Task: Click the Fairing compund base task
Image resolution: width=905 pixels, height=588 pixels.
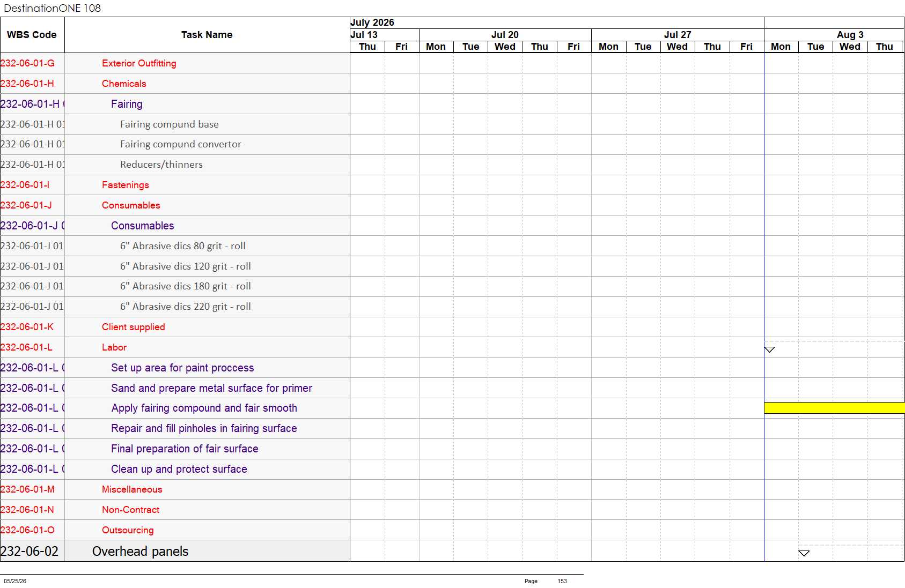Action: pos(170,124)
